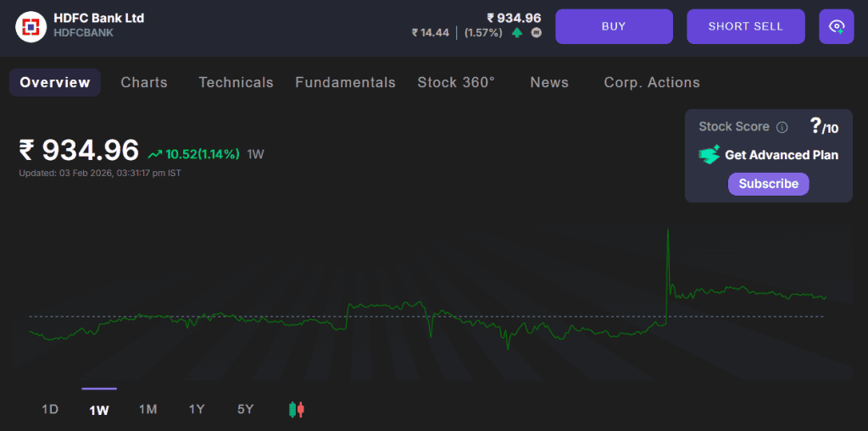868x431 pixels.
Task: Select the 1Y chart timeframe
Action: [197, 410]
